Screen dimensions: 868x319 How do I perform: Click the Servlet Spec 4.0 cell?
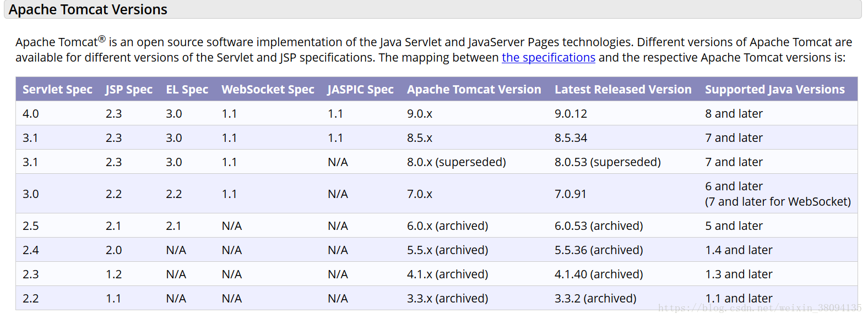pyautogui.click(x=31, y=114)
